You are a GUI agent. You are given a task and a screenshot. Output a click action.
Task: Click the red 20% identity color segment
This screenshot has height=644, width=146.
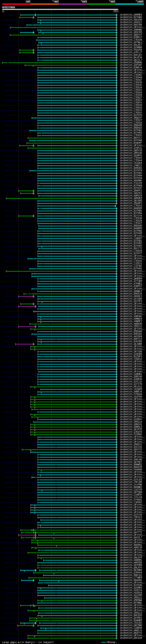tap(16, 4)
